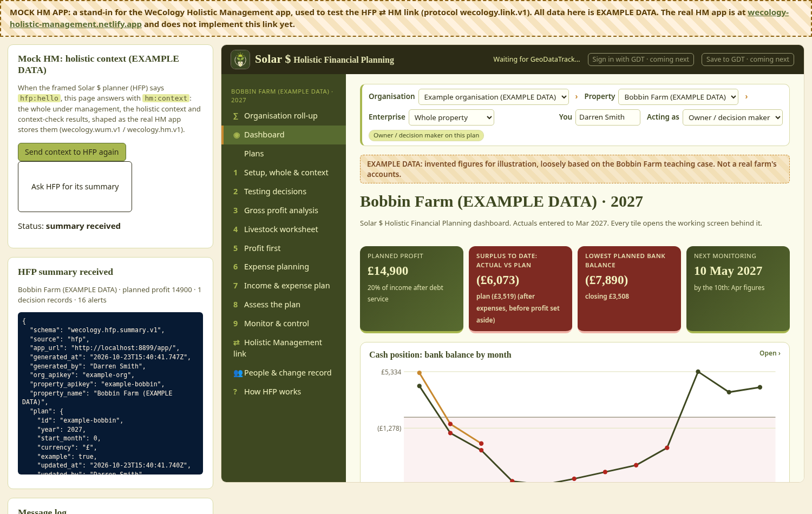Open People & change record
The image size is (812, 514).
(284, 373)
